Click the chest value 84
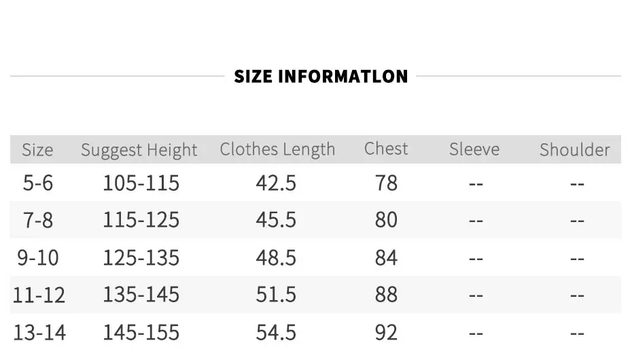Image resolution: width=632 pixels, height=364 pixels. click(386, 257)
